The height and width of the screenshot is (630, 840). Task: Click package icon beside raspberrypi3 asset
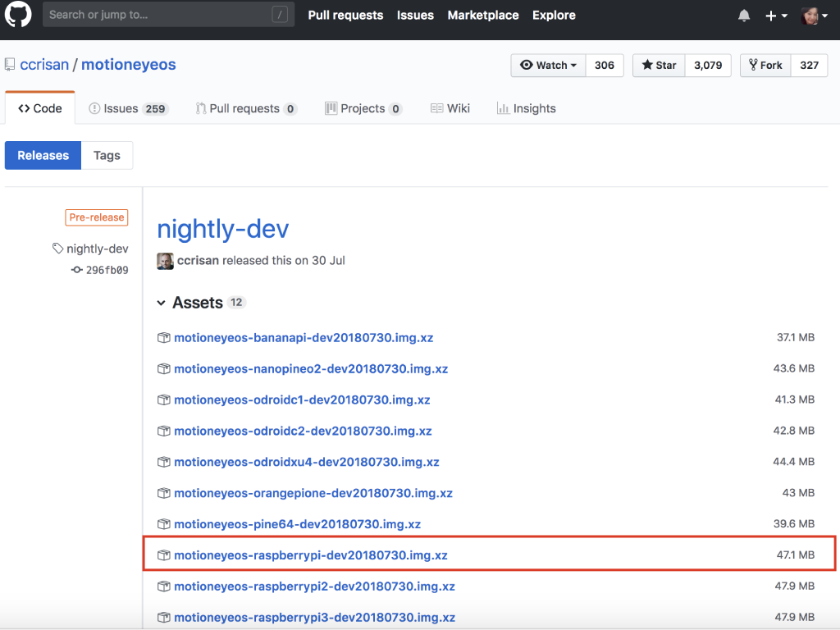(x=164, y=618)
